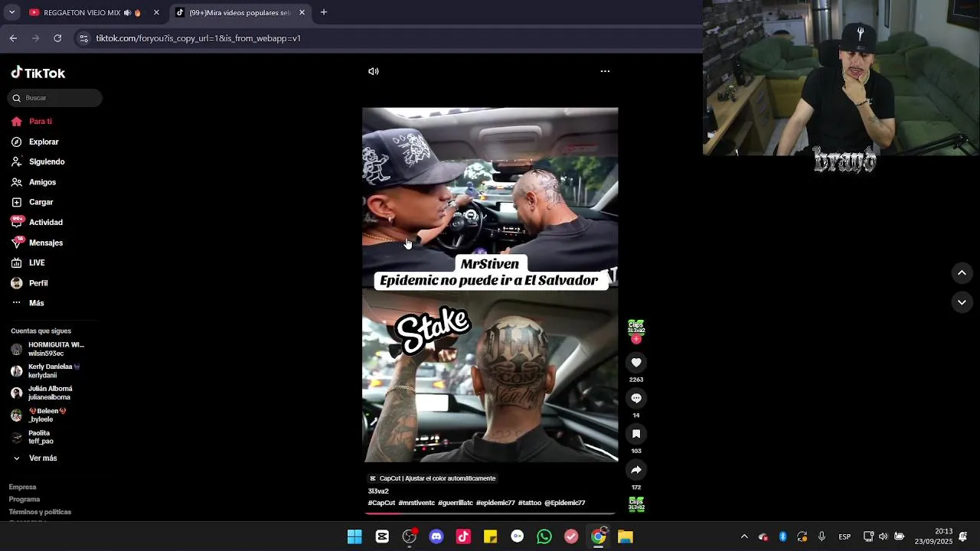Screen dimensions: 980x551
Task: Open the tab search dropdown
Action: pyautogui.click(x=11, y=12)
